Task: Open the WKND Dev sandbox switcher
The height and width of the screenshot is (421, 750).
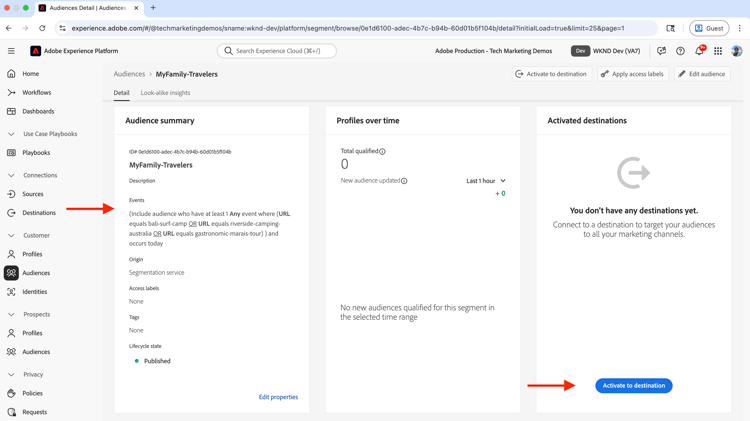Action: [x=606, y=51]
